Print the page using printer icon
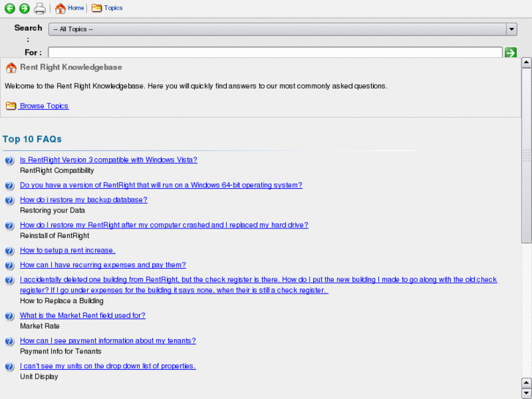532x399 pixels. click(x=40, y=9)
